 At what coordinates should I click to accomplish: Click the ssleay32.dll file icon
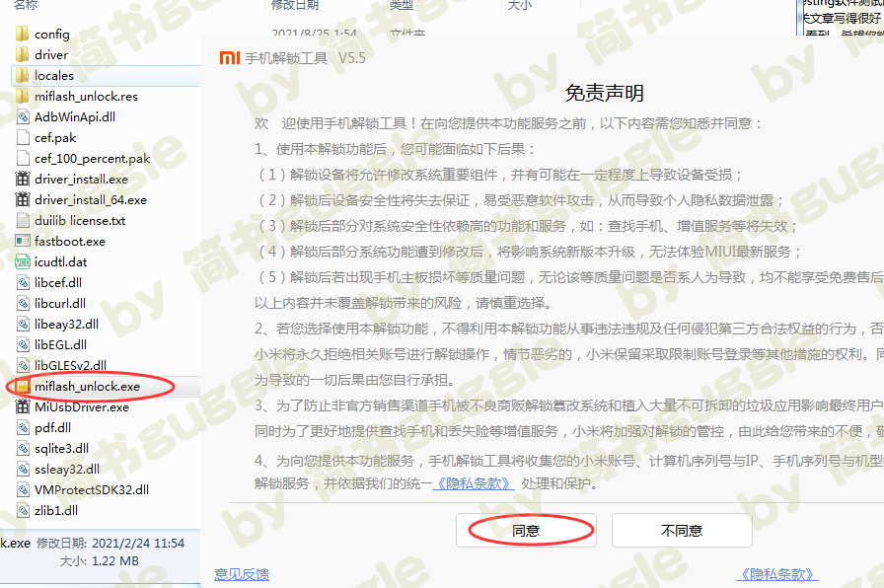(23, 469)
